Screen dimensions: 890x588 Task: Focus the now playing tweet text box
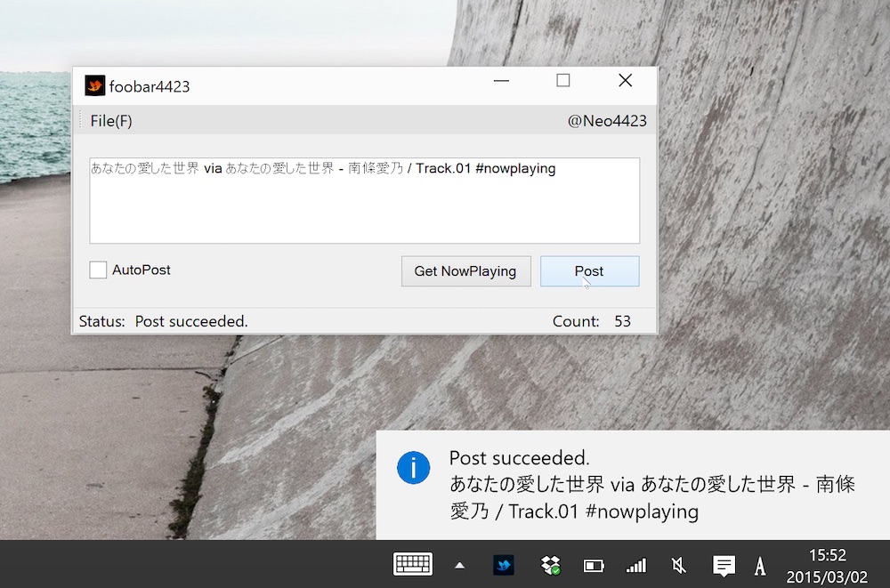pyautogui.click(x=364, y=200)
